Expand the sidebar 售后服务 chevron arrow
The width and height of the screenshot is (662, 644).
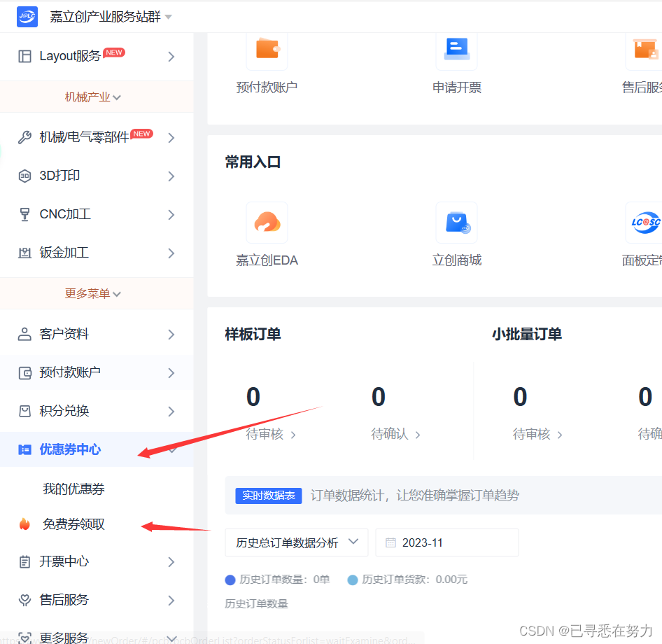click(x=171, y=601)
